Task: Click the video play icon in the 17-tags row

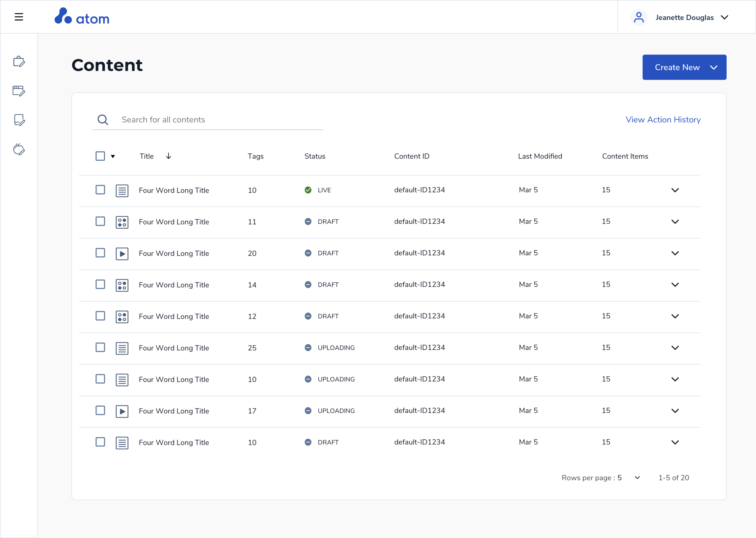Action: [x=122, y=411]
